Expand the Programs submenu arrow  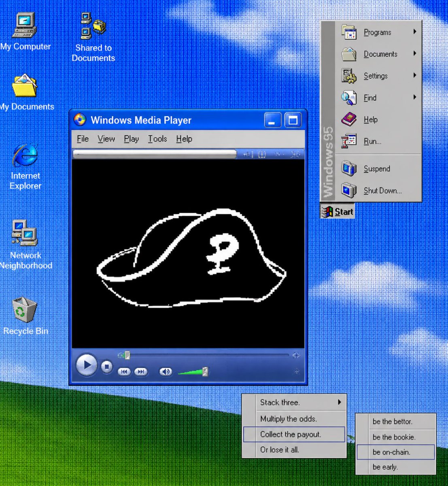[x=415, y=32]
